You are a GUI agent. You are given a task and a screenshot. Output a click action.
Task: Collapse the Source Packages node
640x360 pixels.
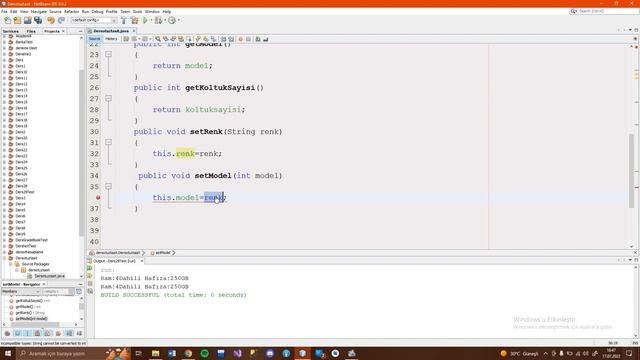tap(11, 264)
